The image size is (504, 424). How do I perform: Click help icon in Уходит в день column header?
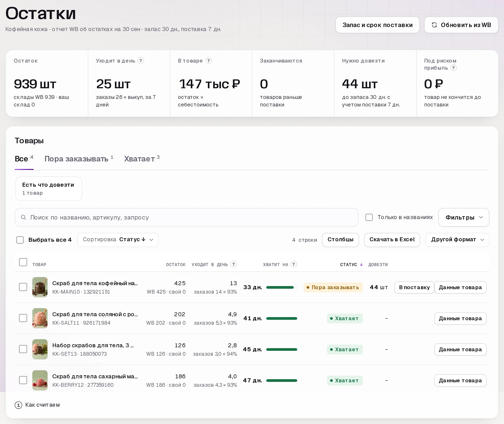tap(234, 264)
